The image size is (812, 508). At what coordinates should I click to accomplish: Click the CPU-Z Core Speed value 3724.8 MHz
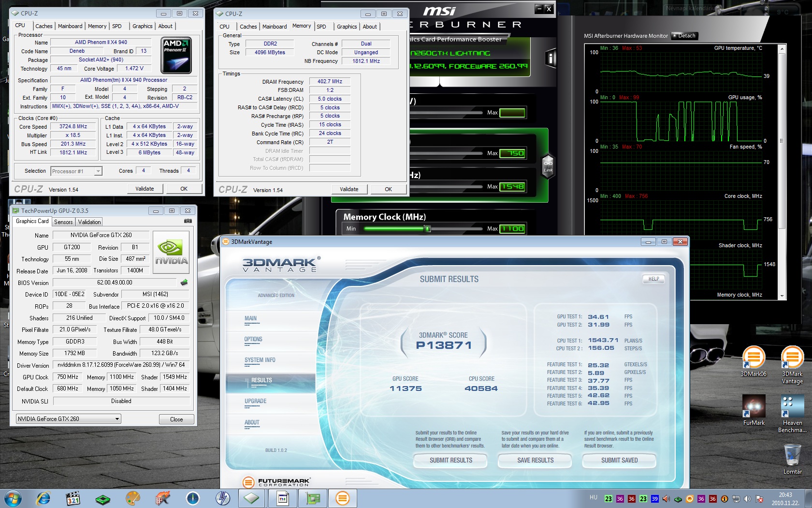(73, 127)
